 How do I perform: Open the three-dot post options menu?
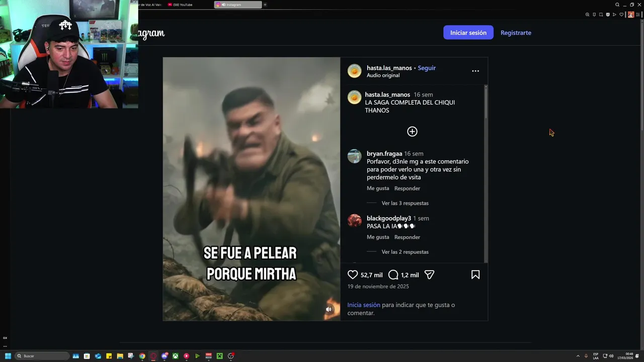(475, 71)
